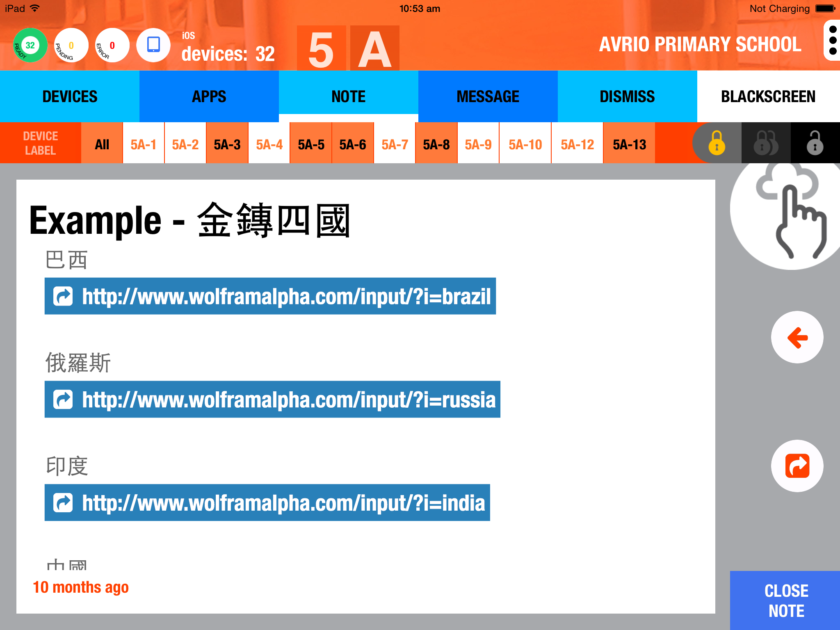
Task: Toggle device label 5A-13
Action: [x=629, y=143]
